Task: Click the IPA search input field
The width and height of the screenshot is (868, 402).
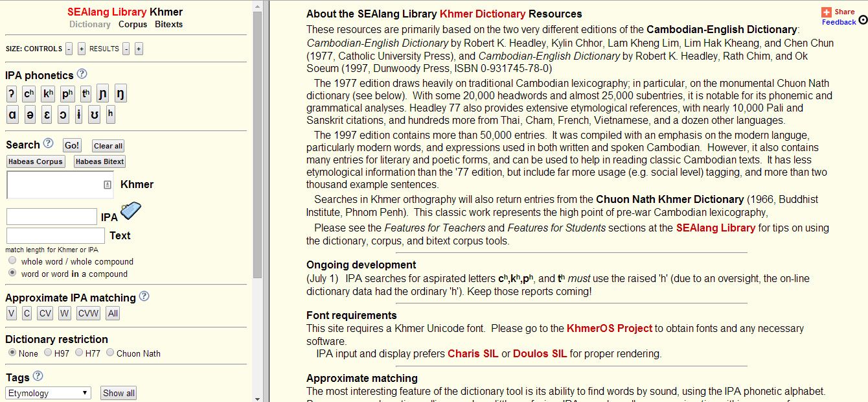Action: coord(52,217)
